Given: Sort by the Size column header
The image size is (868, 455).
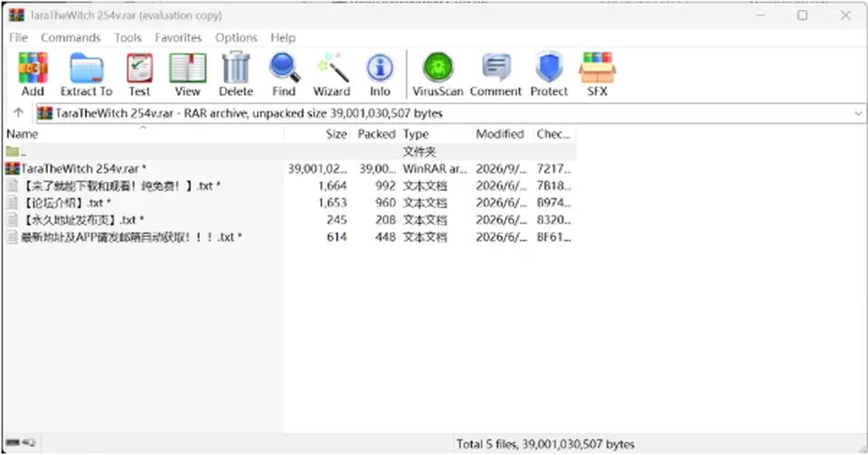Looking at the screenshot, I should tap(317, 134).
